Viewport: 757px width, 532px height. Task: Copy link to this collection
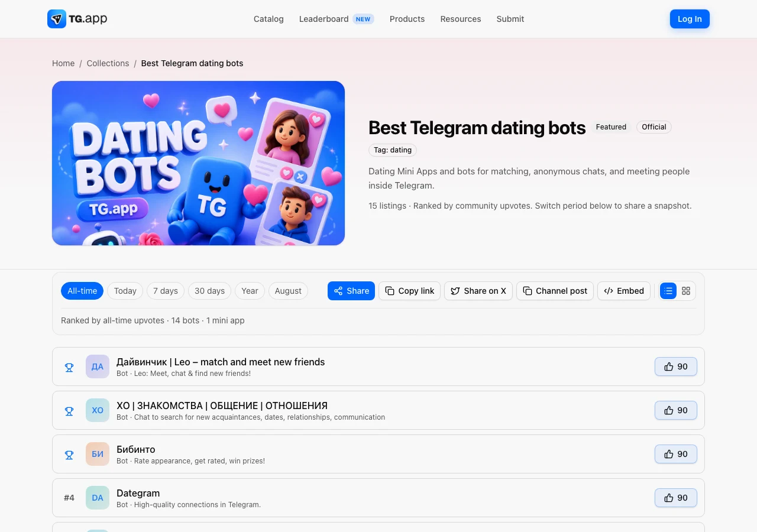(x=410, y=291)
